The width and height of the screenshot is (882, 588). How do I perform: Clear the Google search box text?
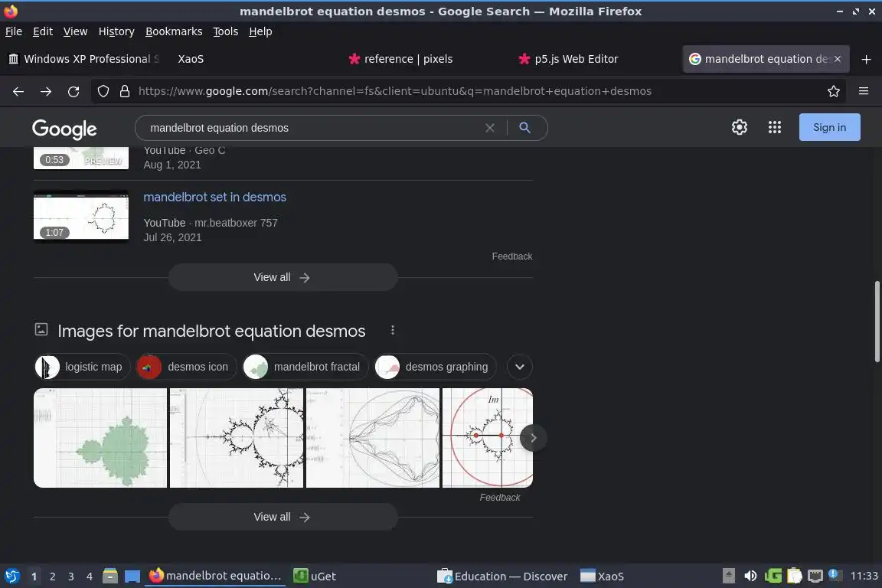click(x=490, y=128)
